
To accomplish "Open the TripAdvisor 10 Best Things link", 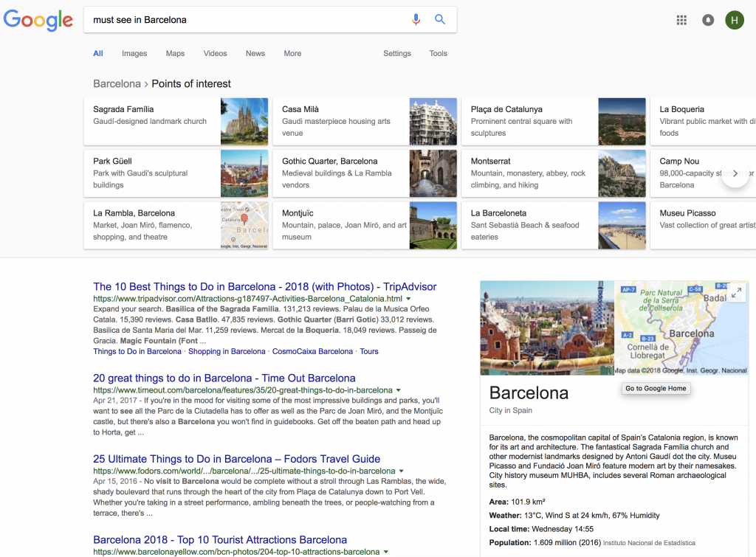I will tap(264, 286).
